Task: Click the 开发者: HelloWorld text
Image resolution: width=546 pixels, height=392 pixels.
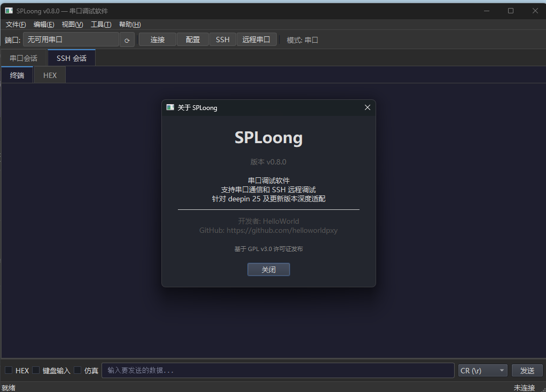Action: (269, 221)
